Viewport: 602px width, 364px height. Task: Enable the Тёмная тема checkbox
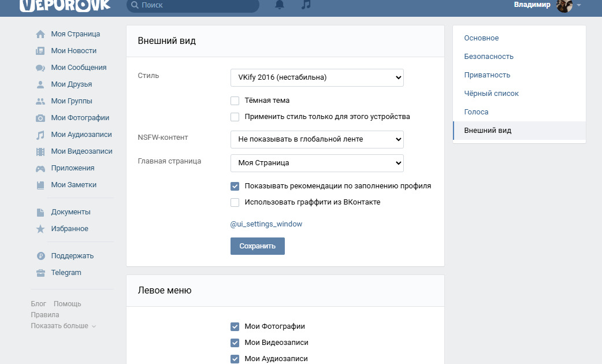pyautogui.click(x=235, y=101)
